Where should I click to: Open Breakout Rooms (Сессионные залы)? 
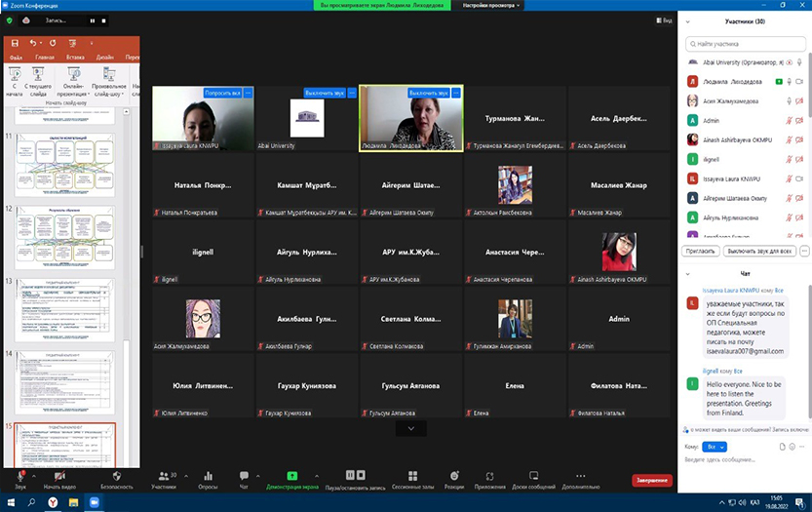click(x=411, y=475)
